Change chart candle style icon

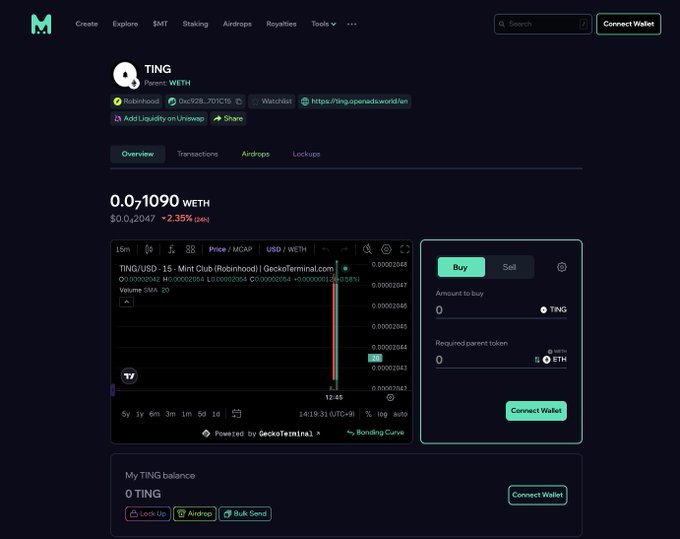[x=149, y=249]
